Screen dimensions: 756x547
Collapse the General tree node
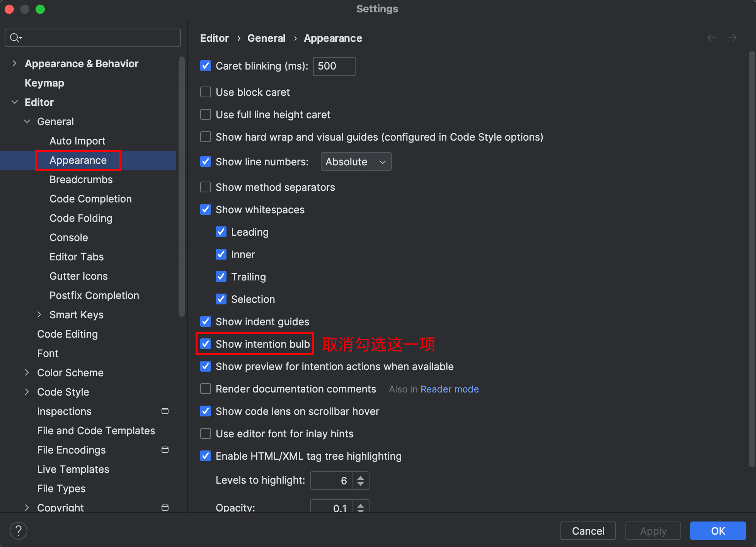tap(27, 121)
